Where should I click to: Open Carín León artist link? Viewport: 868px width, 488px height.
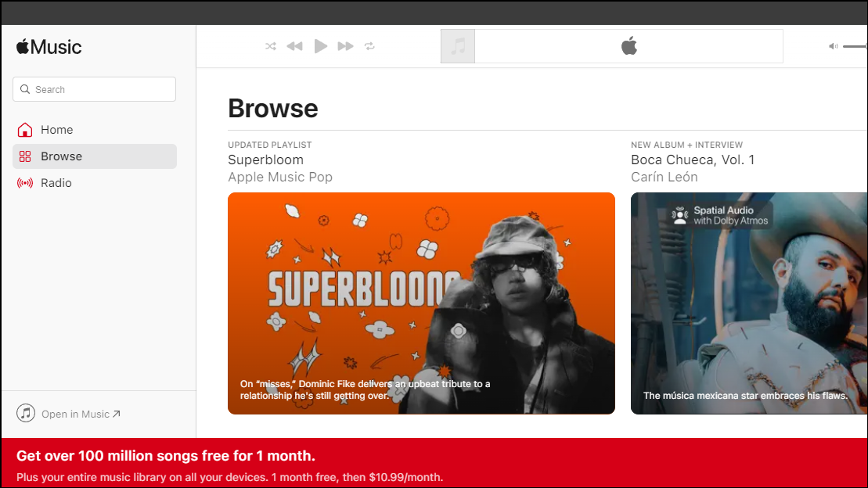(x=665, y=177)
